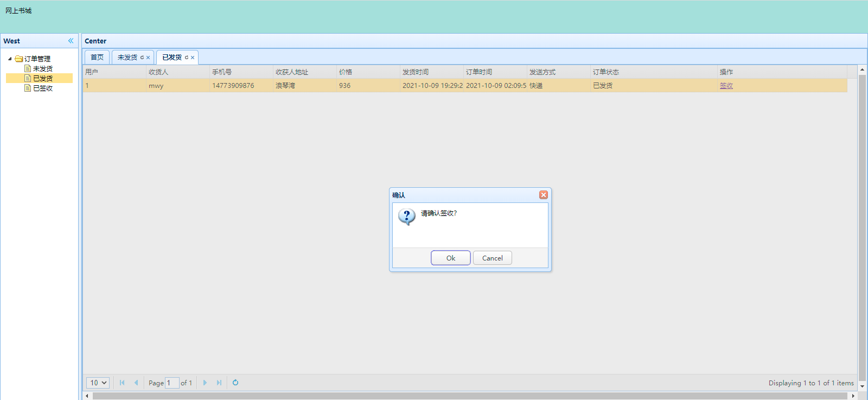This screenshot has width=868, height=400.
Task: Click the refresh icon on 未发货 tab
Action: pos(142,58)
